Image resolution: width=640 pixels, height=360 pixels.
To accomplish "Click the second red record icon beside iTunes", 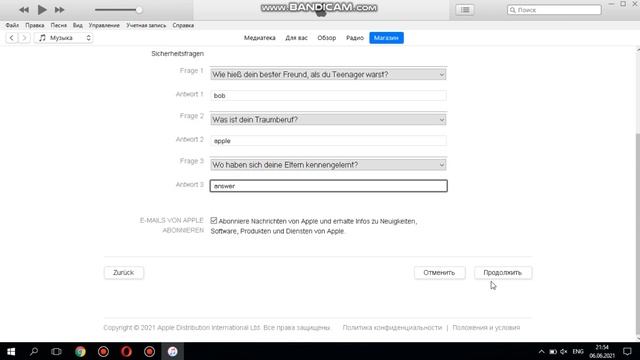I will coord(149,351).
